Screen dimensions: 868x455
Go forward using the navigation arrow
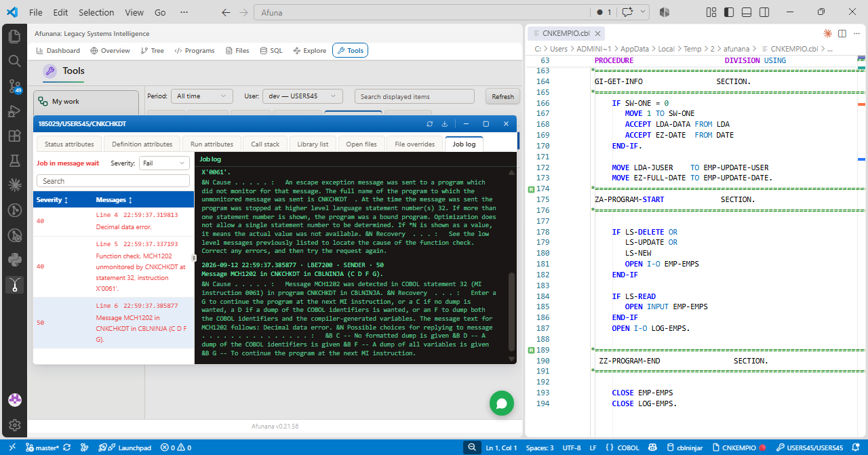244,12
